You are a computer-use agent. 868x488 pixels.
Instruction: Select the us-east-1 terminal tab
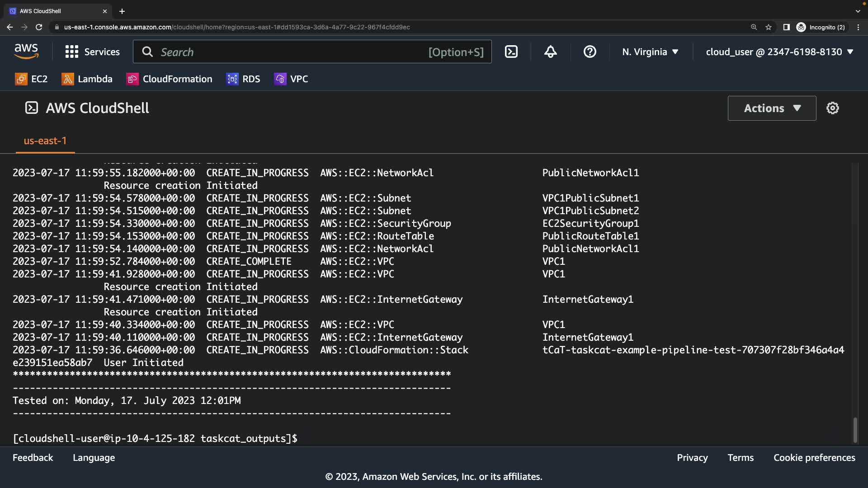(45, 141)
